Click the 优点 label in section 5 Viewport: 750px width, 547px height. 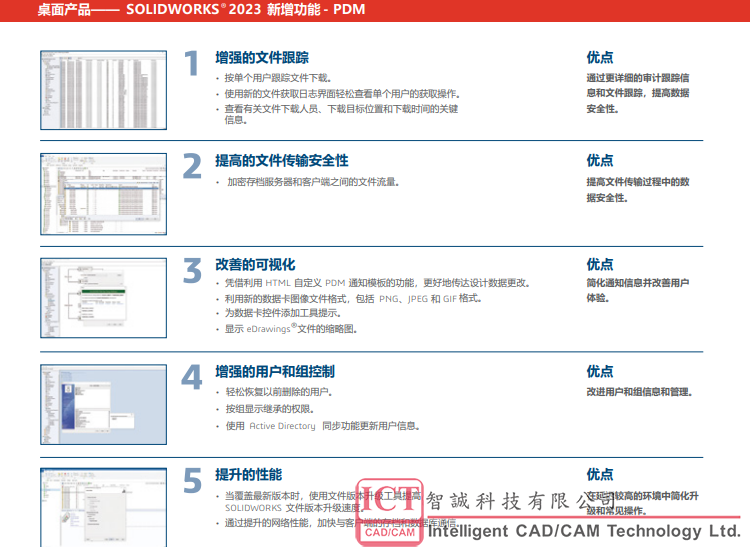(x=600, y=475)
